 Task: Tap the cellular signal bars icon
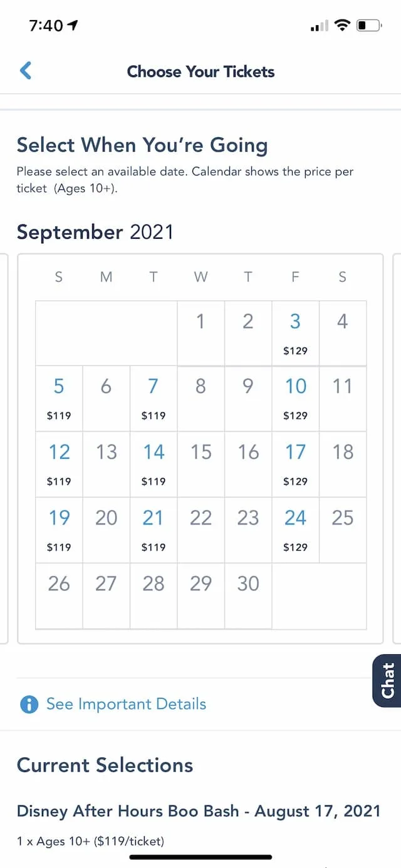320,26
